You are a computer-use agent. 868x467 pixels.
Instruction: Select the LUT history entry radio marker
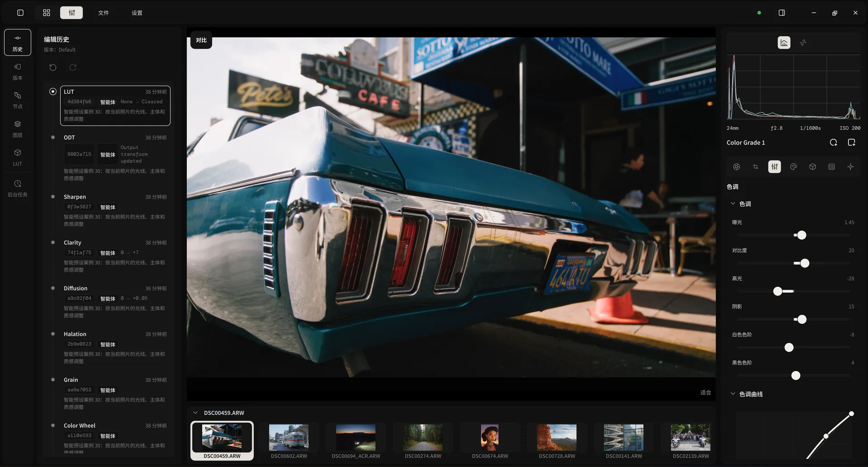[x=53, y=91]
